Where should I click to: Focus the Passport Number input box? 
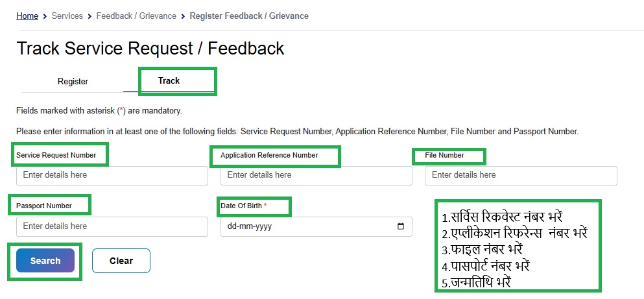click(112, 226)
